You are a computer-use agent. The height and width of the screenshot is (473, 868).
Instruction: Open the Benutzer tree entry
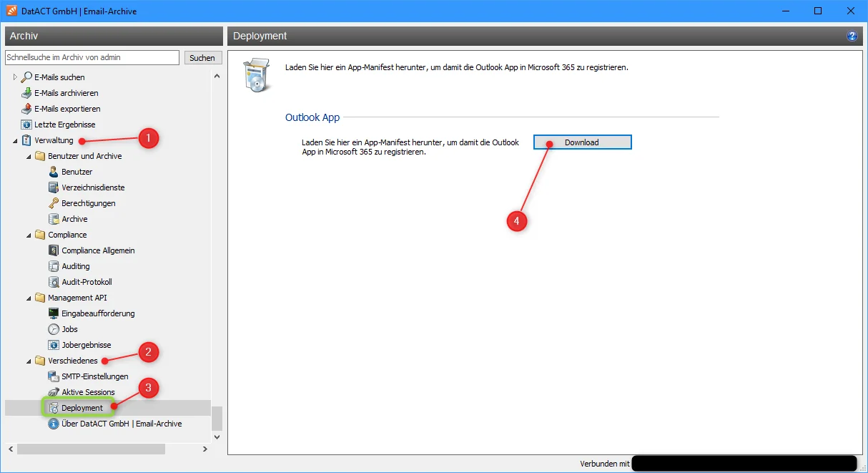pyautogui.click(x=77, y=172)
